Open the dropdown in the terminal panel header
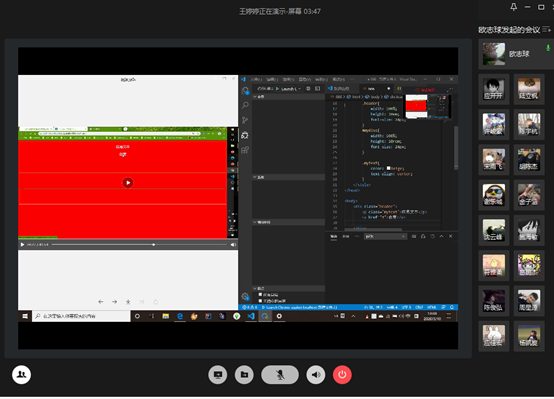The width and height of the screenshot is (554, 399). 385,236
